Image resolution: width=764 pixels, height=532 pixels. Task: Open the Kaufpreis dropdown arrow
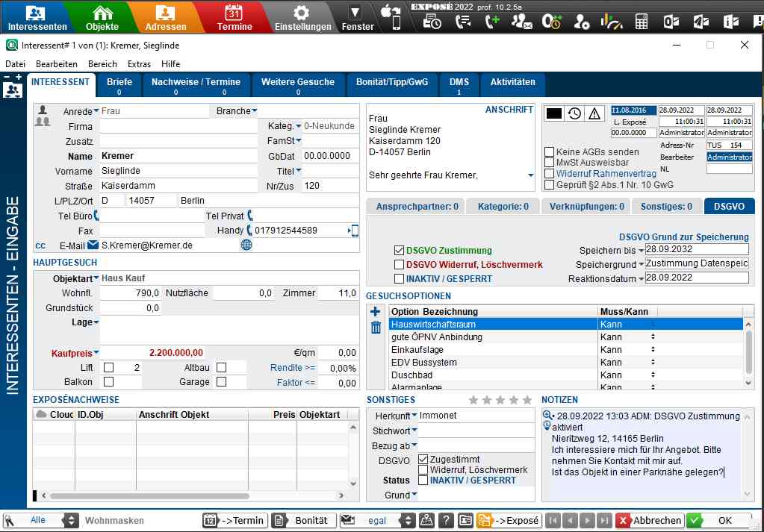coord(96,353)
